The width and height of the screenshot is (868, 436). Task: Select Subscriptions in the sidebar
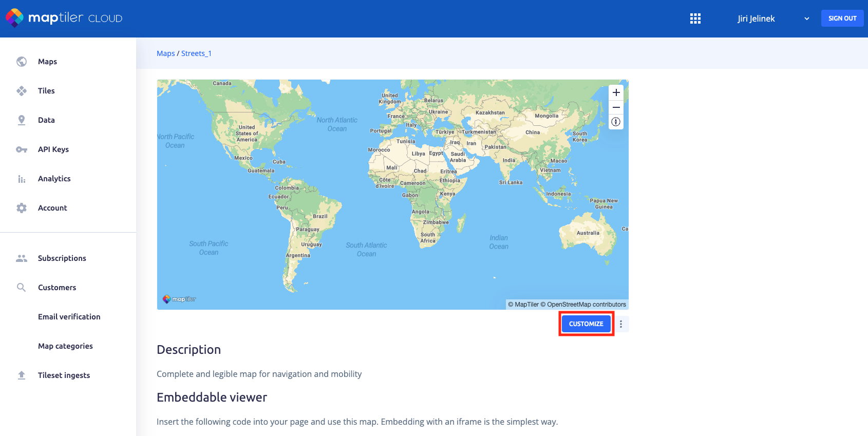[x=62, y=258]
